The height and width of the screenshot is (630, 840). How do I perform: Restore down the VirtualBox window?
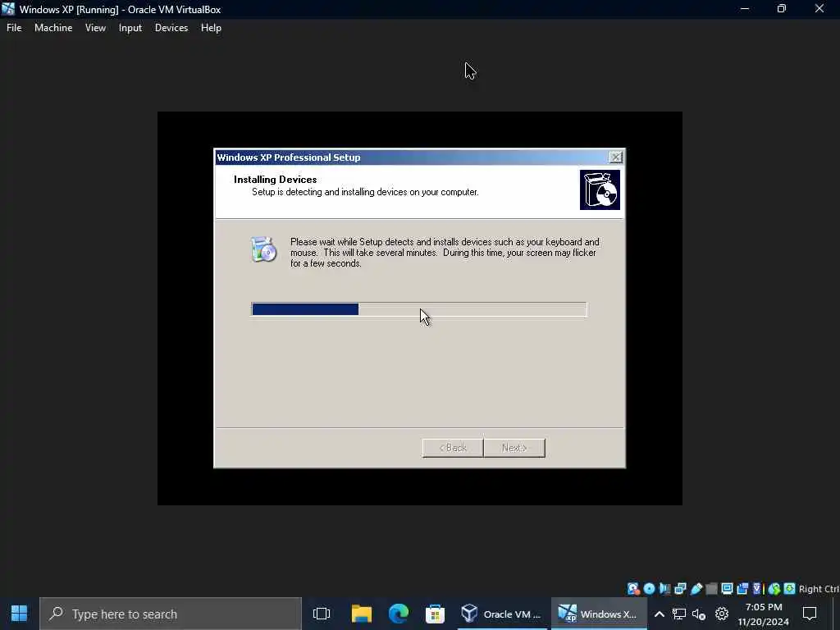[782, 8]
